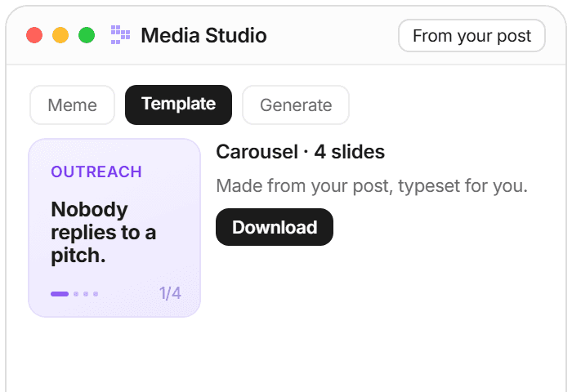The image size is (572, 392).
Task: Click the From your post button
Action: point(471,36)
